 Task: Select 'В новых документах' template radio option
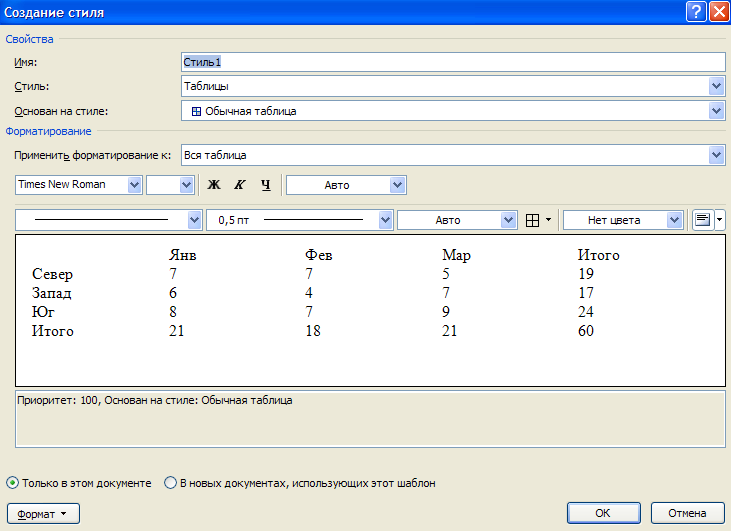click(171, 483)
